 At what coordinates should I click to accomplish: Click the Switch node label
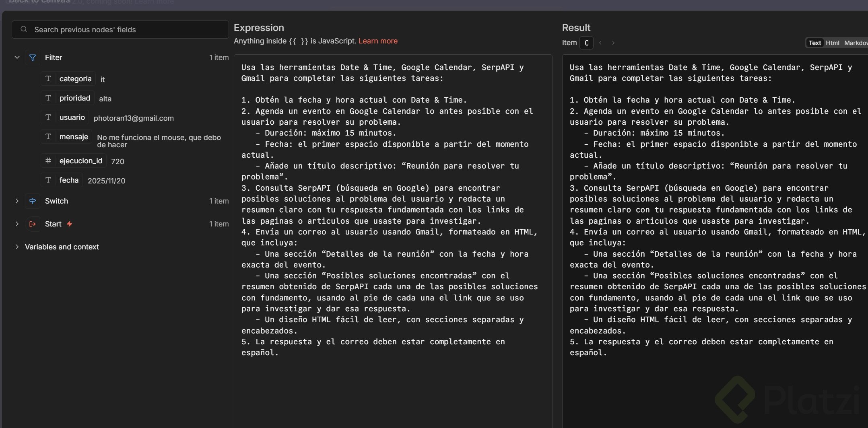[x=56, y=201]
